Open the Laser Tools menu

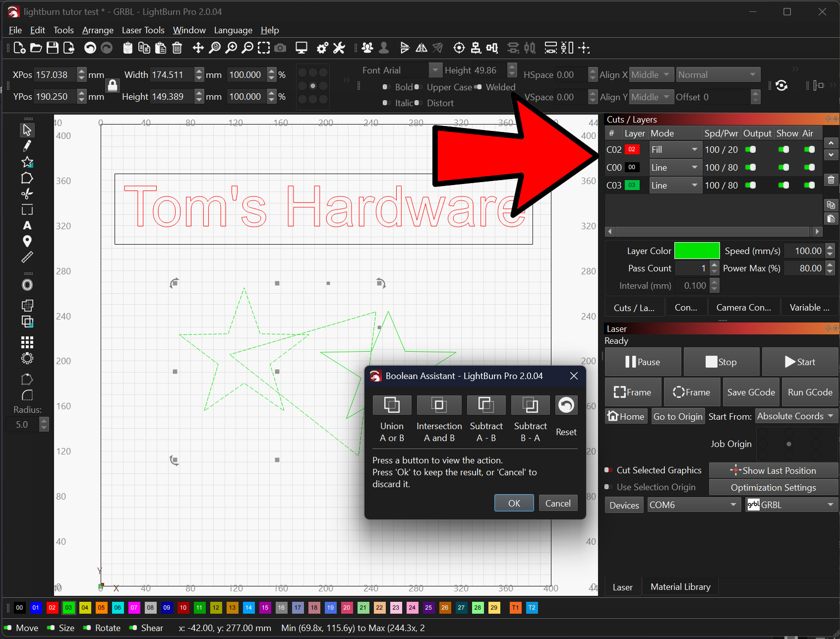143,30
